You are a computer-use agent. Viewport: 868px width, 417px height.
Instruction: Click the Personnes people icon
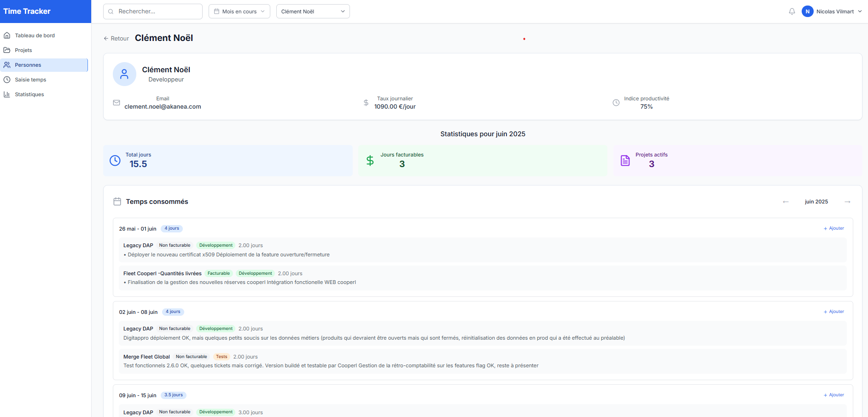(7, 65)
